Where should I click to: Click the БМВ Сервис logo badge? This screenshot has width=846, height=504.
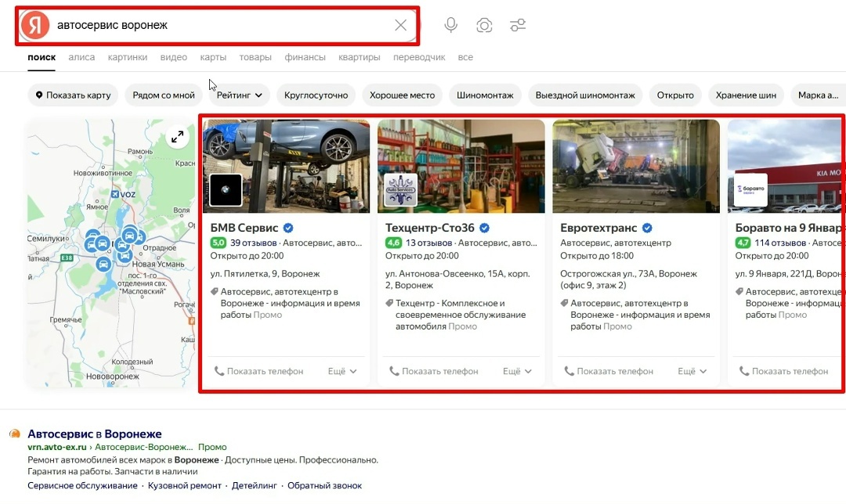pos(226,189)
